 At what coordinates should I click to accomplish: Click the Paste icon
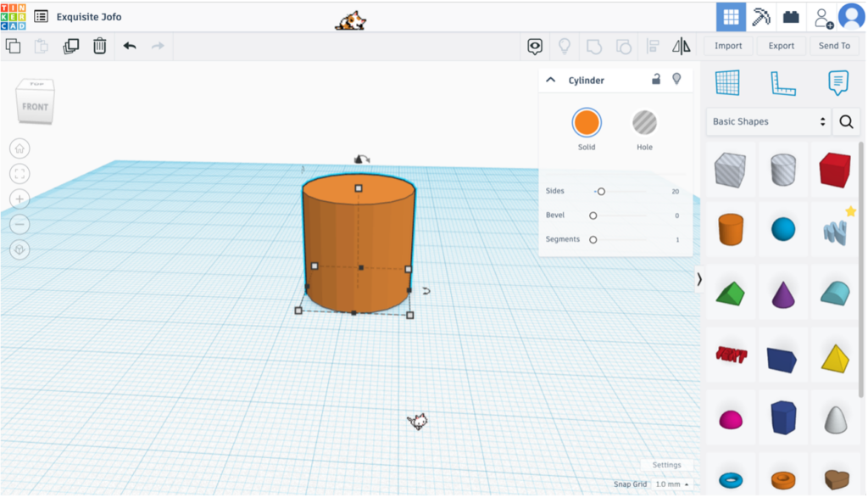point(42,46)
